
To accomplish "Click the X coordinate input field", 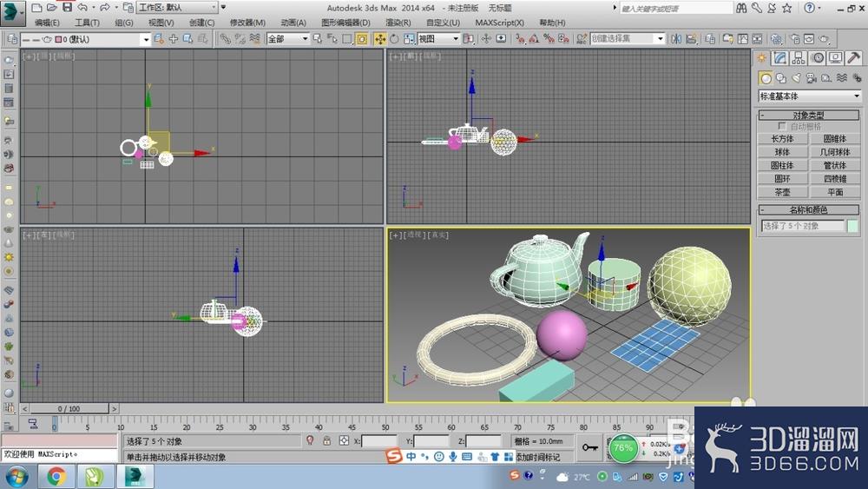I will pos(379,441).
